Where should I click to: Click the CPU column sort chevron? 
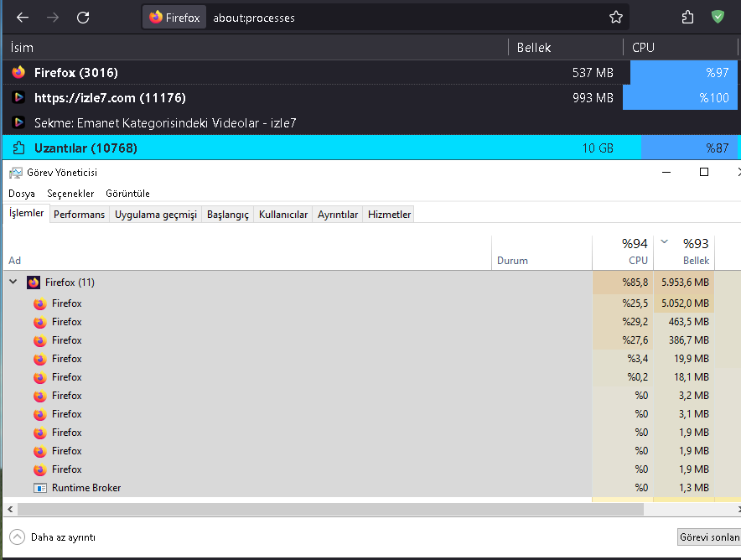click(x=662, y=242)
